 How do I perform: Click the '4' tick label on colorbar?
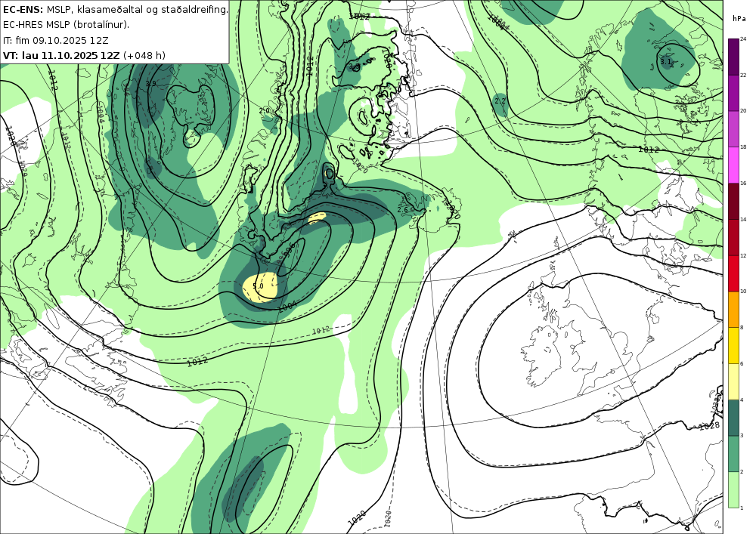point(742,400)
